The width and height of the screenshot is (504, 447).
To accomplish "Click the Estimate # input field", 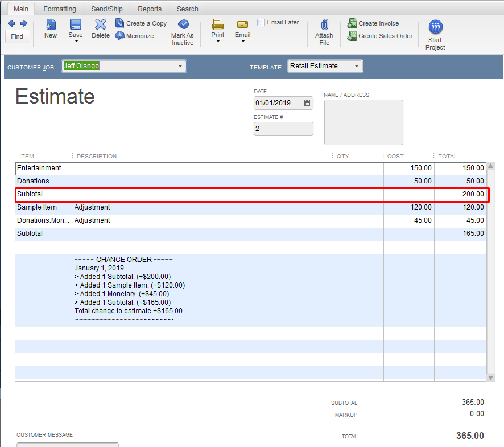I will (x=283, y=129).
